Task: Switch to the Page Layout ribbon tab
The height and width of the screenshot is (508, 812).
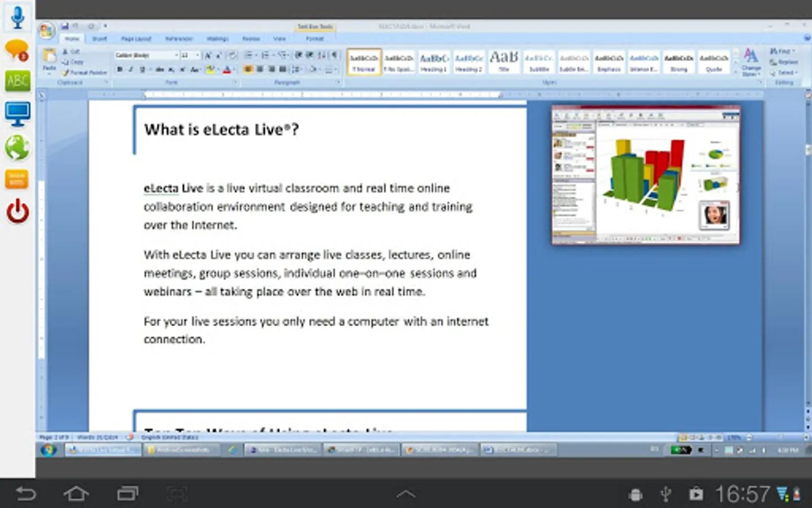Action: 136,38
